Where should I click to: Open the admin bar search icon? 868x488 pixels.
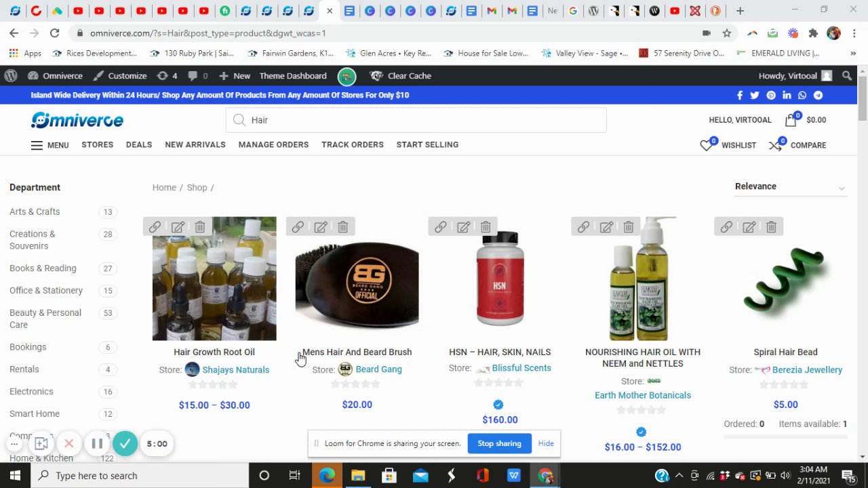(x=847, y=76)
